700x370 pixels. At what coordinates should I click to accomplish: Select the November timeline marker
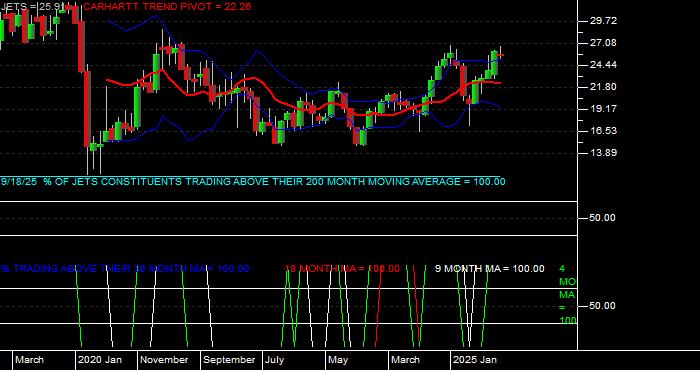[x=165, y=360]
